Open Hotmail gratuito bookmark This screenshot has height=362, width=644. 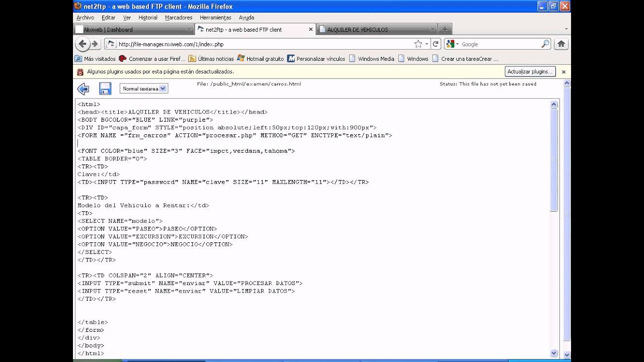tap(261, 59)
